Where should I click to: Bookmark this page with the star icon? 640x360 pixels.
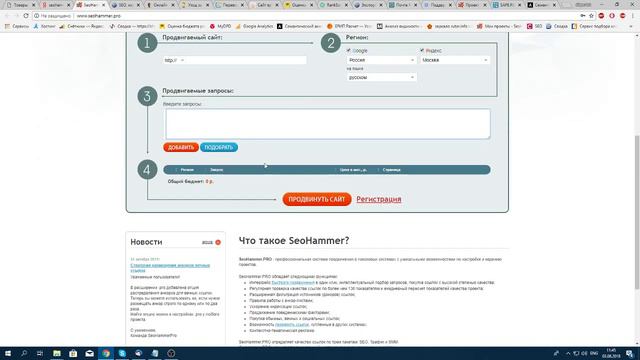click(591, 16)
